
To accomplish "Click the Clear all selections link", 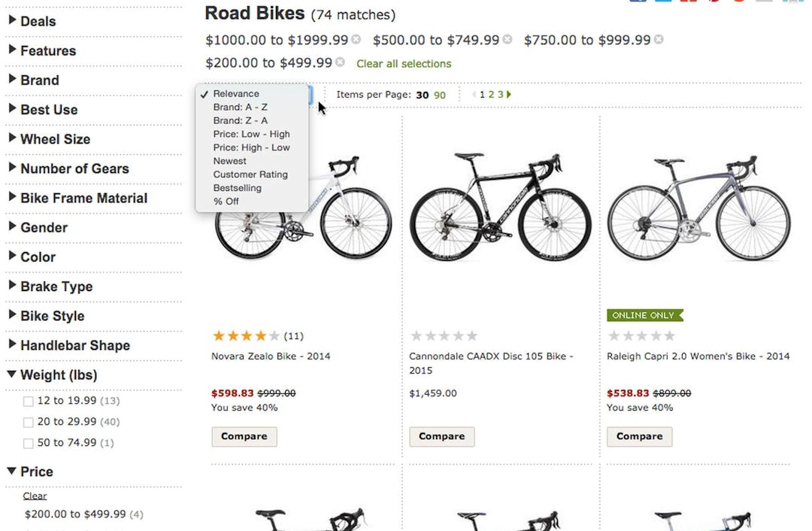I will point(403,64).
